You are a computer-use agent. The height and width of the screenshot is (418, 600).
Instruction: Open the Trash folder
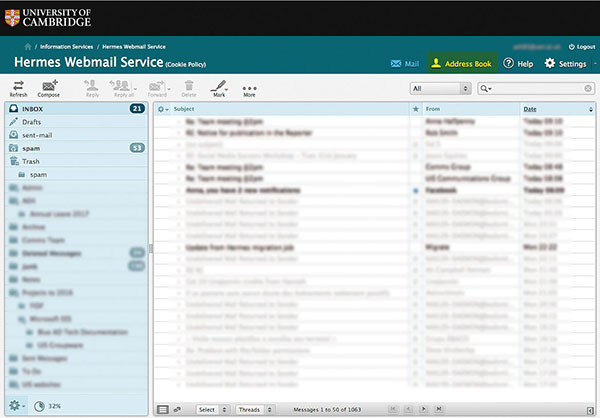point(77,161)
